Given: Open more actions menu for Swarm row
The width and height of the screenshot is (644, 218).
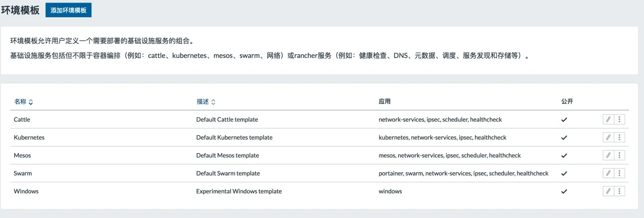Looking at the screenshot, I should 620,173.
